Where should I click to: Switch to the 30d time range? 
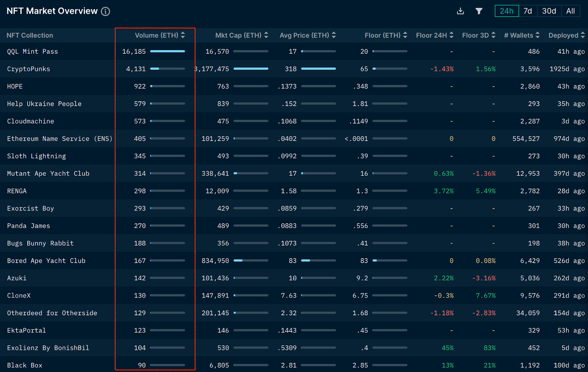[549, 11]
